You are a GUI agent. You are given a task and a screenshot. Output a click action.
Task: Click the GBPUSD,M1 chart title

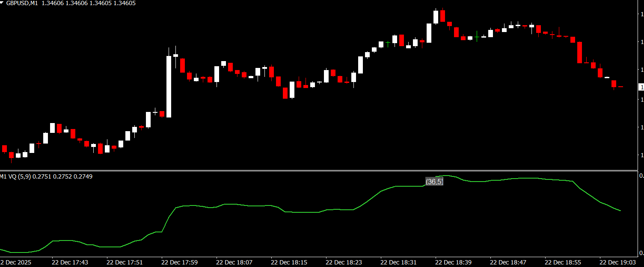click(22, 3)
